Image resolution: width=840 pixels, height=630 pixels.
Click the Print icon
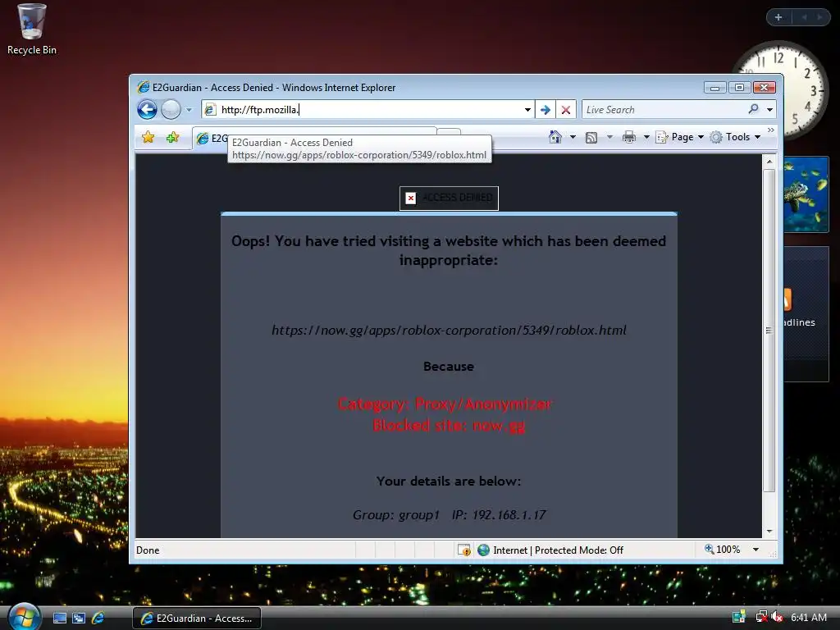pos(629,137)
